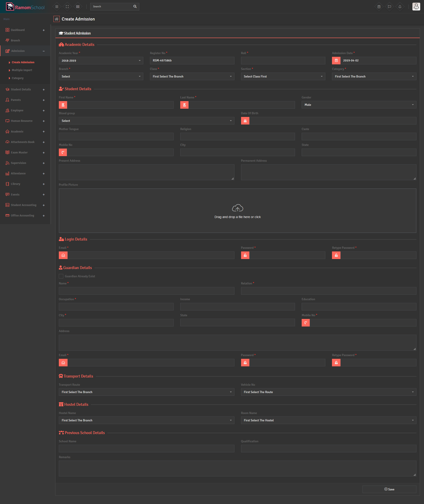
Task: Check the Guardian Already Exist checkbox
Action: coord(61,276)
